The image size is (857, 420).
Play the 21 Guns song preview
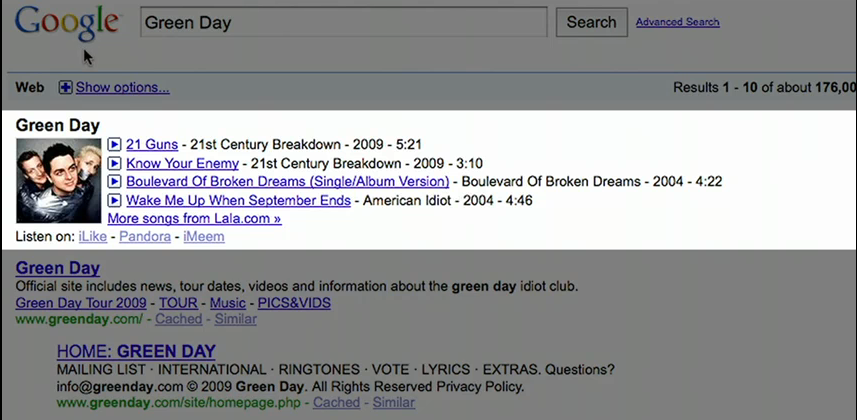tap(114, 145)
